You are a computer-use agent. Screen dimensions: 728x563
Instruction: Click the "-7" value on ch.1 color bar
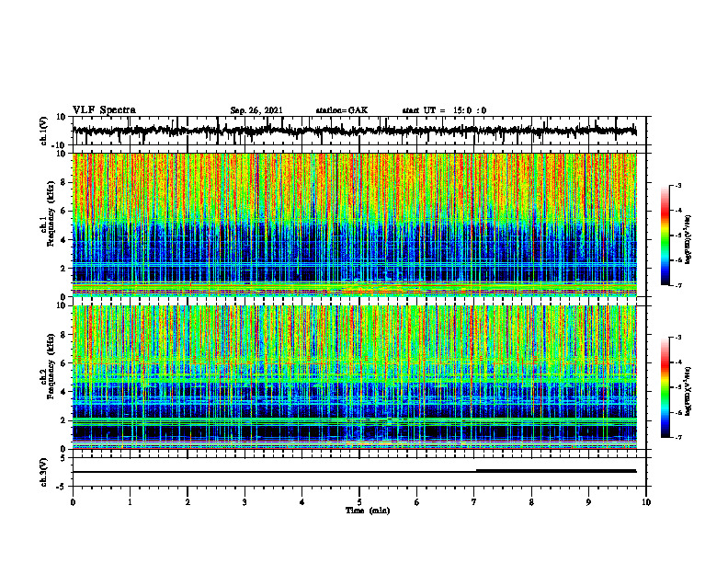tap(678, 285)
